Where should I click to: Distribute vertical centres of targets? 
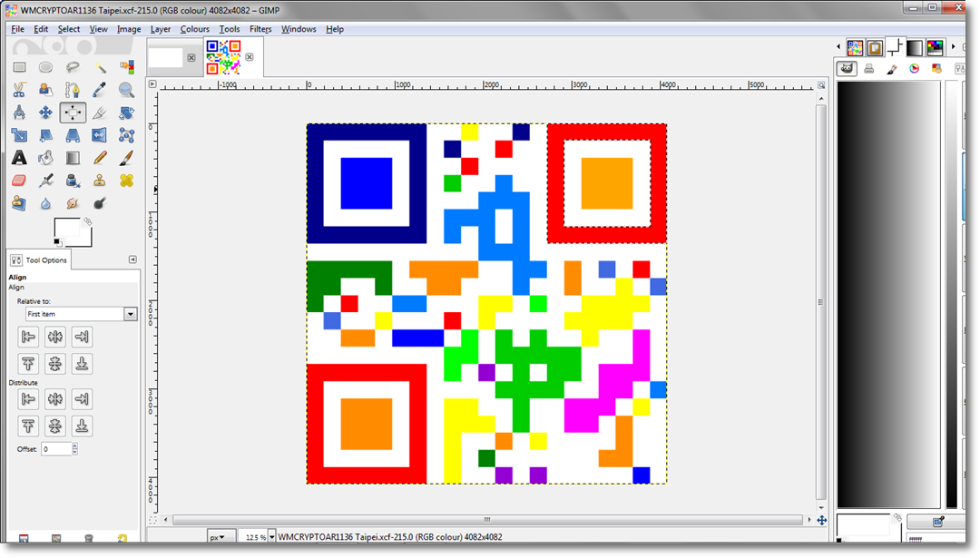pos(55,426)
